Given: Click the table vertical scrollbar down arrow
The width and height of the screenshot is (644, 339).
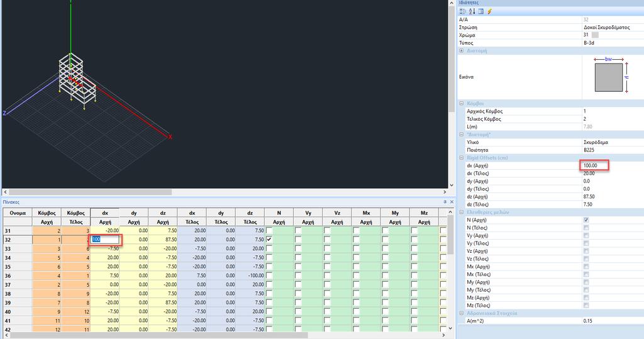Looking at the screenshot, I should coord(450,328).
